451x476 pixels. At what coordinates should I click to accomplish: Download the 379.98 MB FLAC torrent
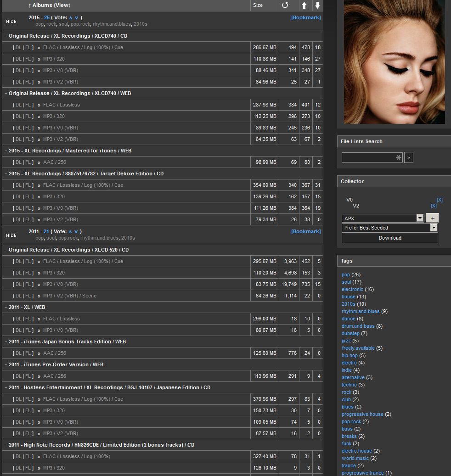click(x=18, y=399)
